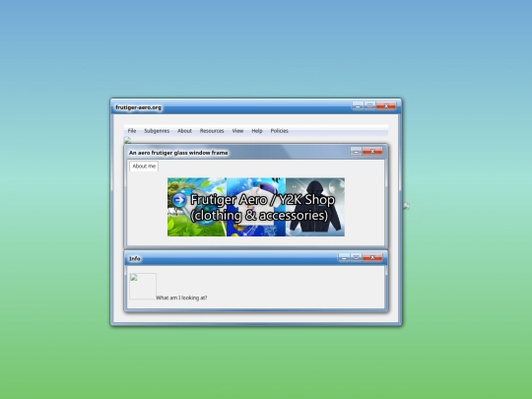Close the Info window
This screenshot has width=532, height=399.
coord(372,257)
